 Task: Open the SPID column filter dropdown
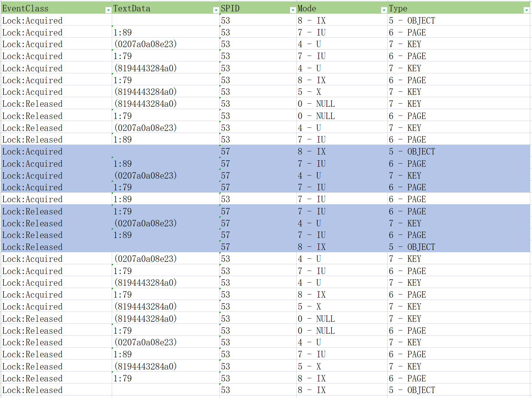[x=293, y=10]
